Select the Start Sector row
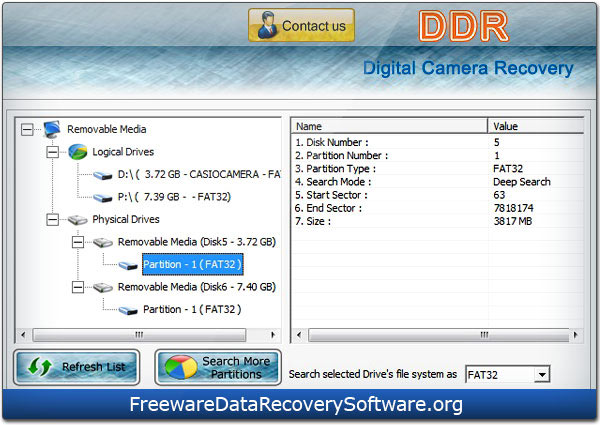This screenshot has width=600, height=425. [x=438, y=195]
